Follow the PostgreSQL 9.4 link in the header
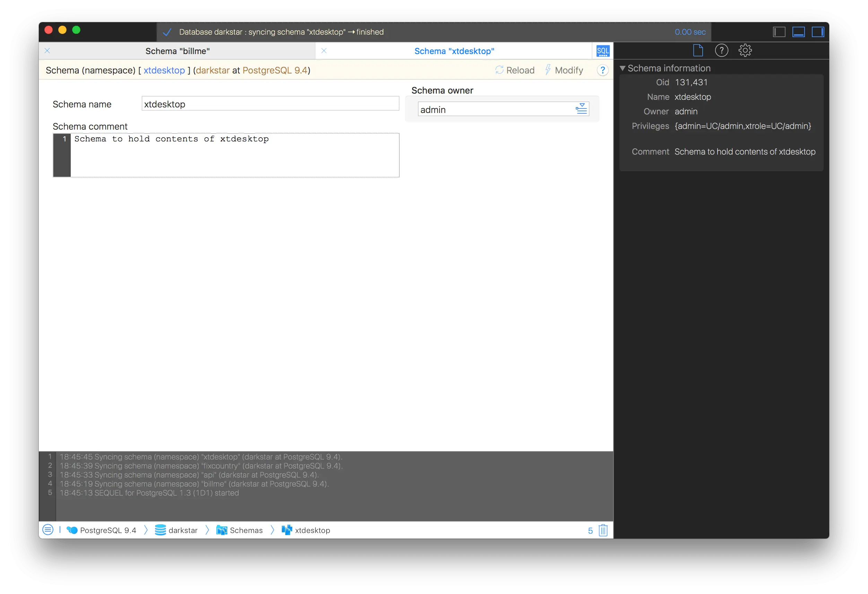868x594 pixels. click(x=275, y=70)
